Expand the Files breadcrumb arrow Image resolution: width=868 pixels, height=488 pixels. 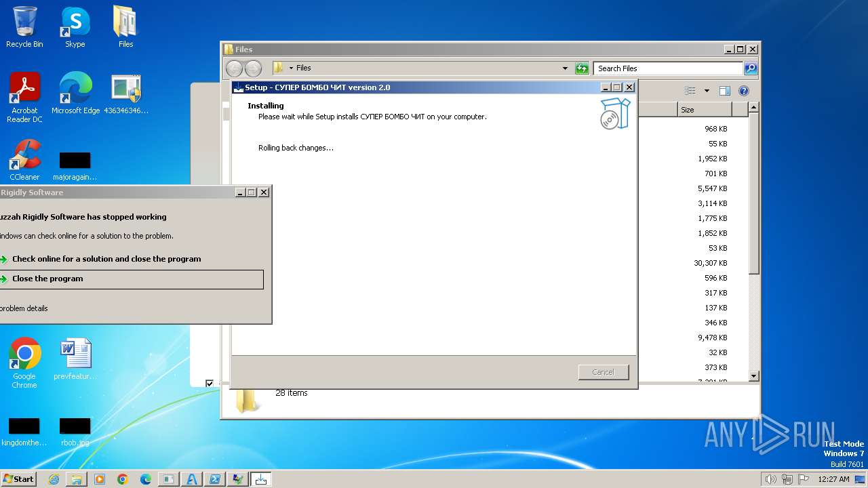tap(292, 68)
